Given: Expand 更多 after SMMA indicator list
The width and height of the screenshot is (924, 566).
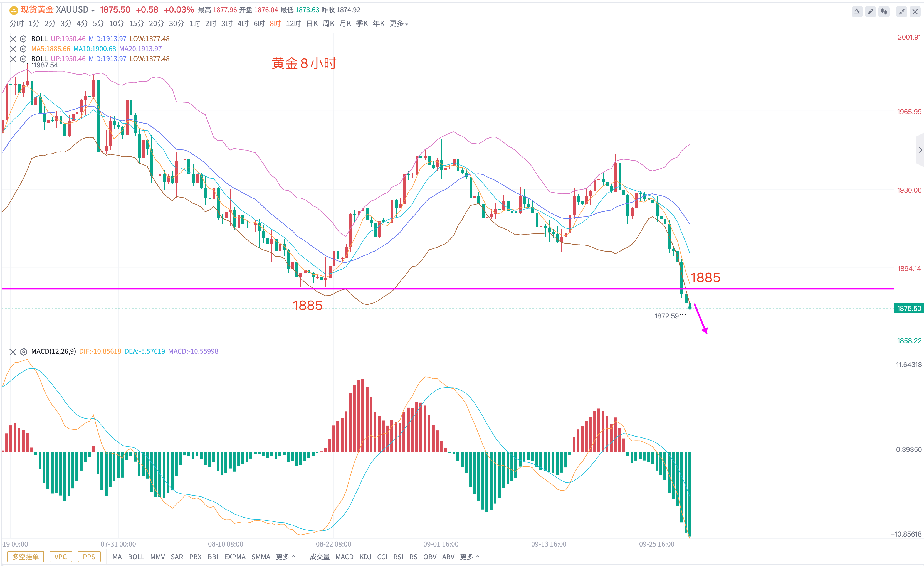Looking at the screenshot, I should coord(286,557).
